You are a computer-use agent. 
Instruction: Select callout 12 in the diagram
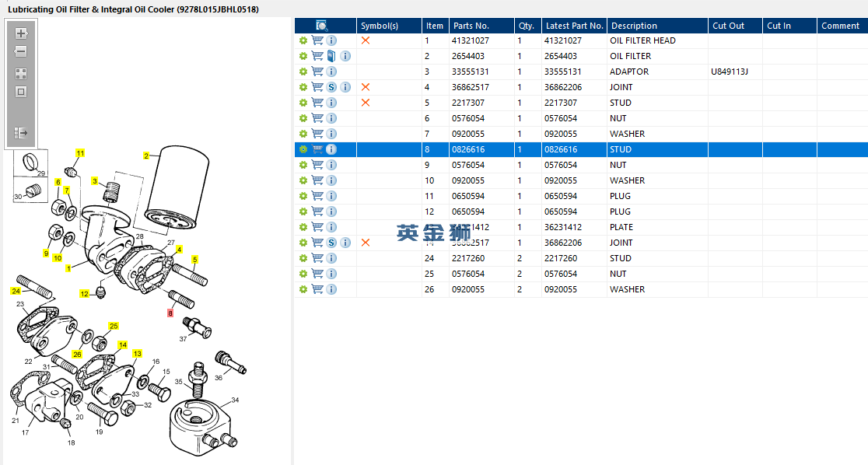tap(84, 294)
